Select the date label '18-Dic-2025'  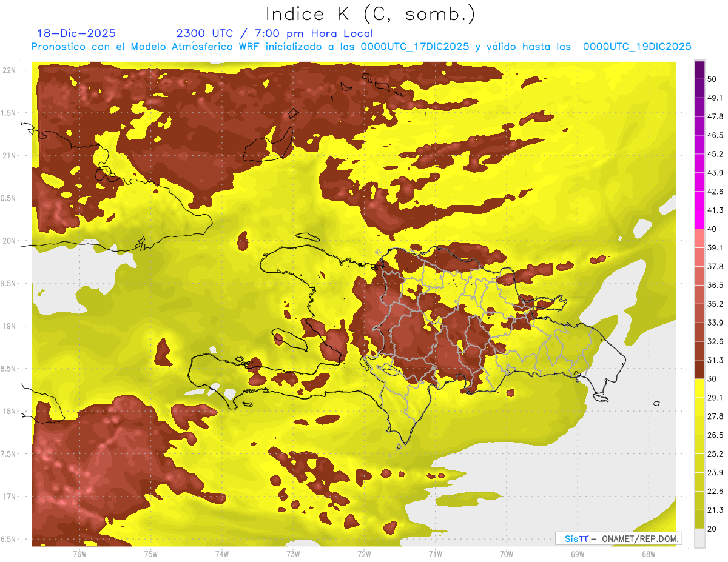coord(76,33)
